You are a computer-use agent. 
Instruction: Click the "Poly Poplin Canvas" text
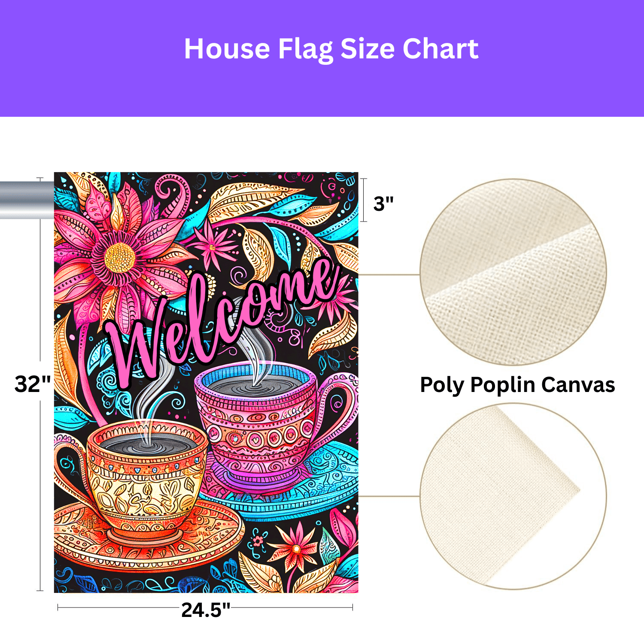pyautogui.click(x=517, y=385)
